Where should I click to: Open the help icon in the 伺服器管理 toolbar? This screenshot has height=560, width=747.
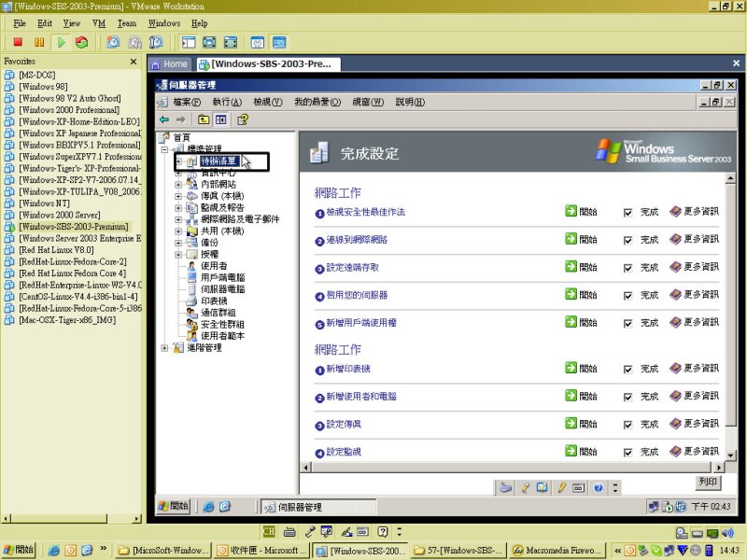coord(243,119)
